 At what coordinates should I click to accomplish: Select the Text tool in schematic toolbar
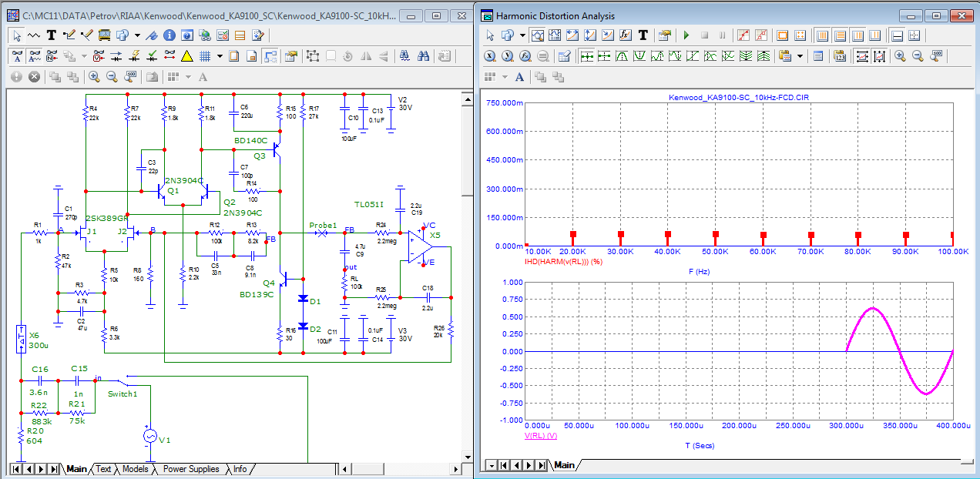tap(52, 35)
